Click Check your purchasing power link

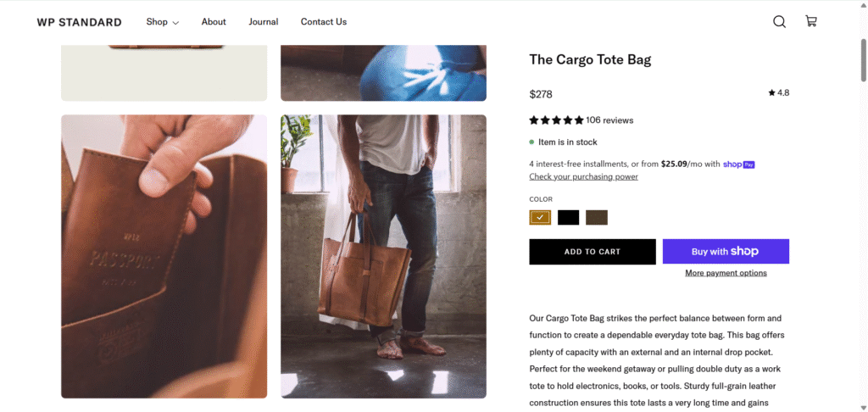583,176
